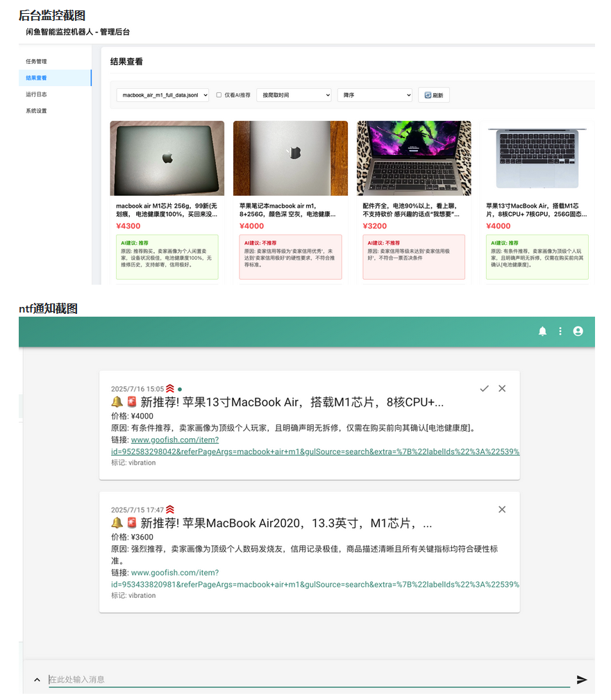Open the 降序 sort order dropdown
This screenshot has height=700, width=611.
click(374, 95)
